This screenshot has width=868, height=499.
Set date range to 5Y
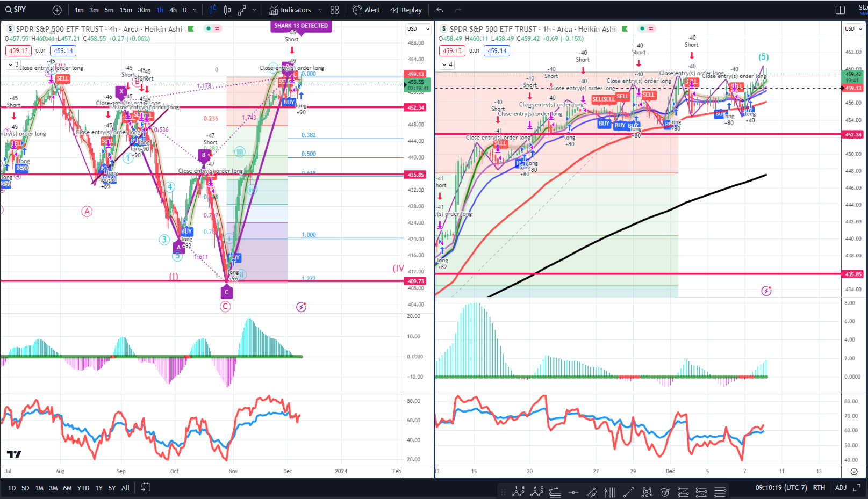click(x=112, y=488)
